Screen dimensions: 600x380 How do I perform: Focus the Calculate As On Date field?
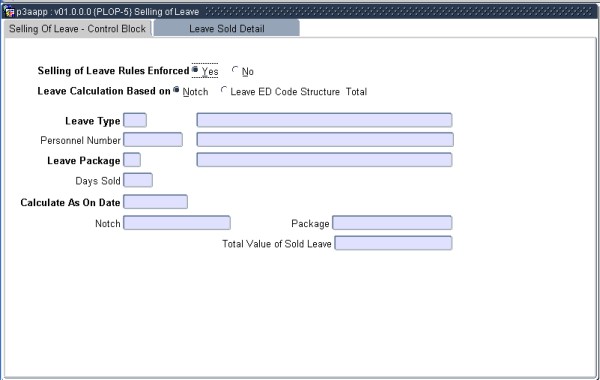156,202
